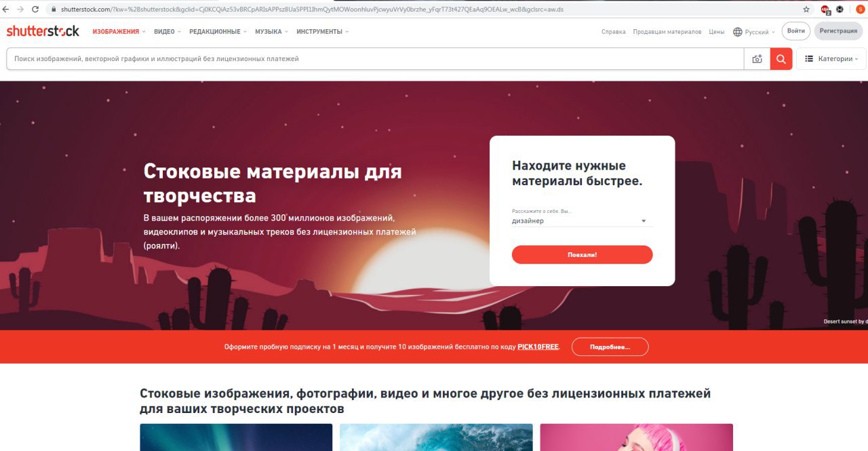The height and width of the screenshot is (451, 868).
Task: Click the red magnifier search button
Action: [x=781, y=59]
